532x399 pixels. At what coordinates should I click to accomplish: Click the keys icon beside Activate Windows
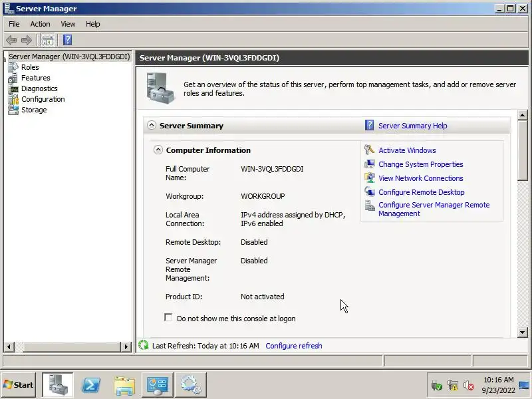tap(369, 150)
